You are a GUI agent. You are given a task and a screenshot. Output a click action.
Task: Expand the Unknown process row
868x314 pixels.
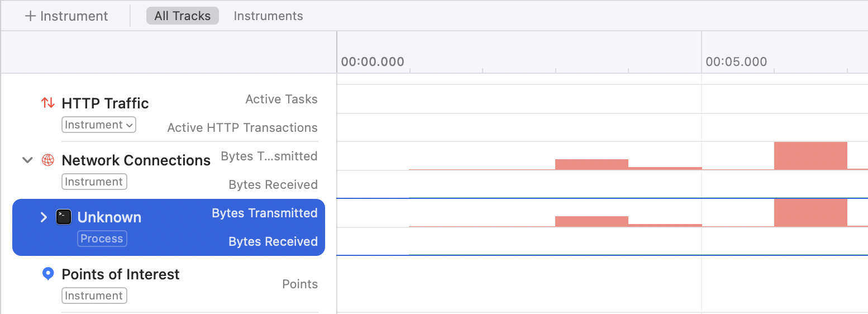(44, 217)
